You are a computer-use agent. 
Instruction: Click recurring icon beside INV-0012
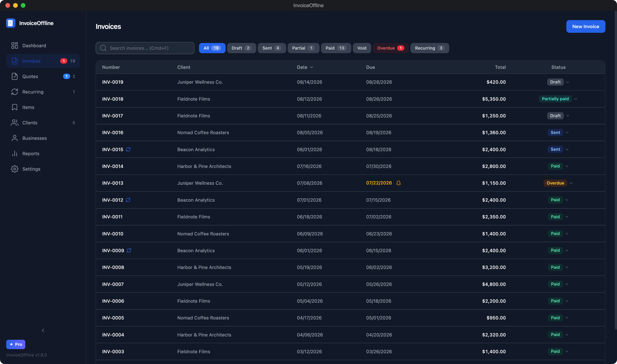128,200
